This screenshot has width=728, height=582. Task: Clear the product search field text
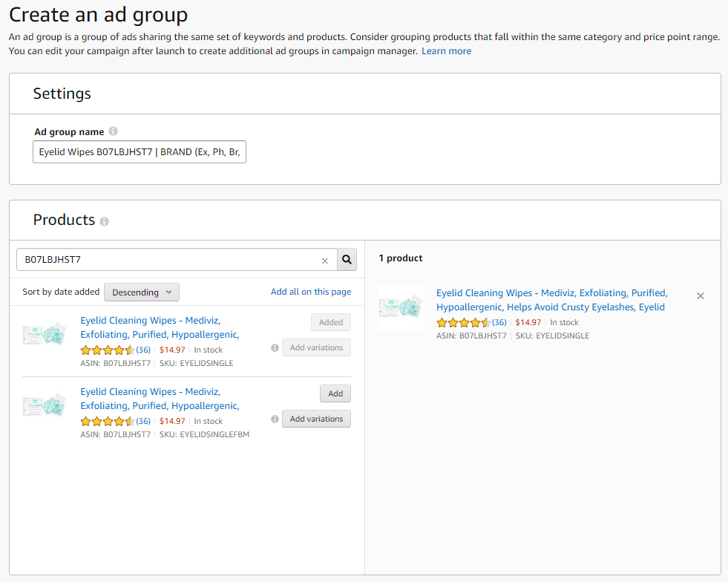coord(324,261)
